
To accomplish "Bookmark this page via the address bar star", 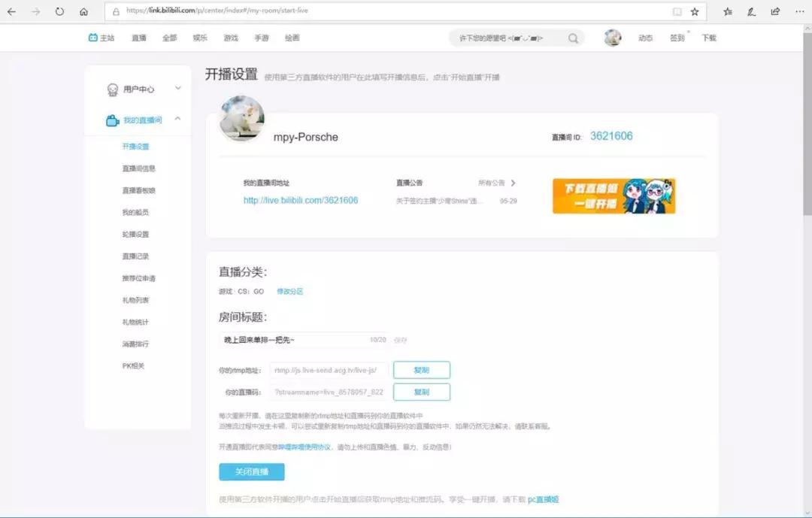I will [x=694, y=11].
